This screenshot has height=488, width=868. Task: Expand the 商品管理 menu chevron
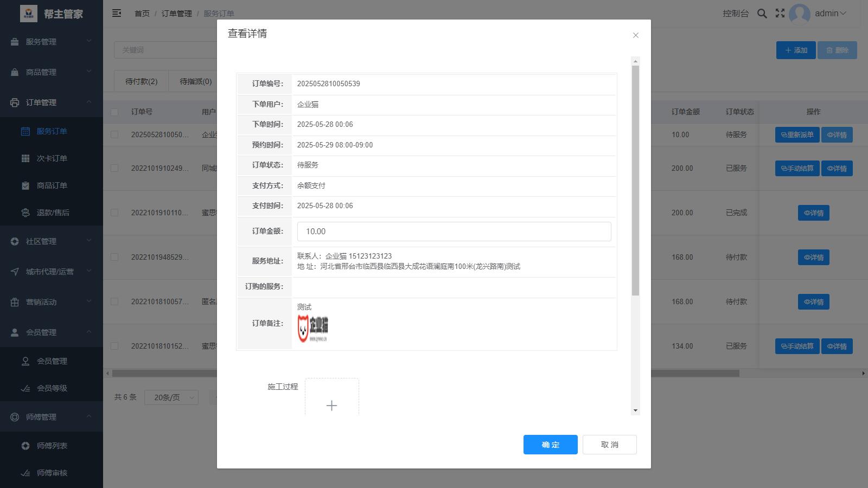point(89,72)
